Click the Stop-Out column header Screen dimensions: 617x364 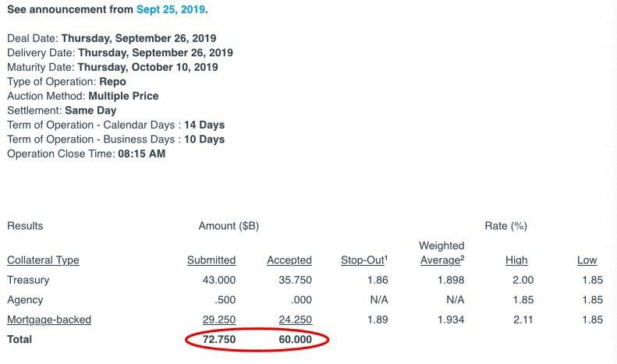tap(364, 260)
